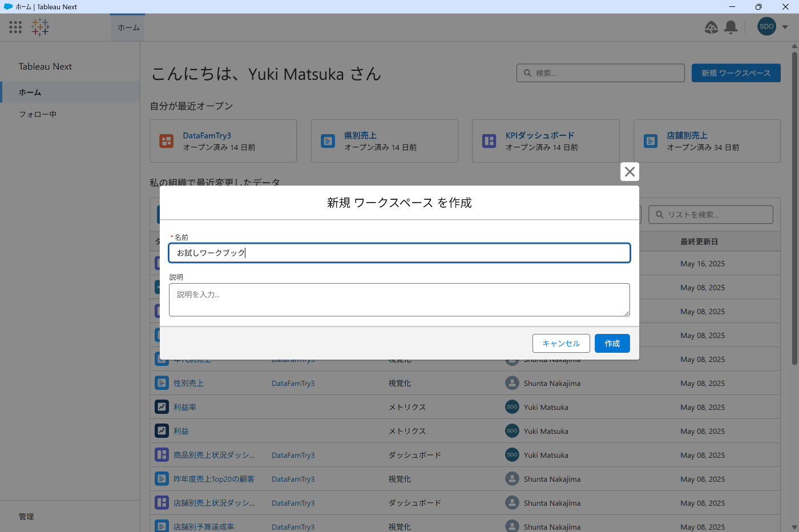The width and height of the screenshot is (799, 532).
Task: Open the 性別売上 link
Action: pos(188,384)
